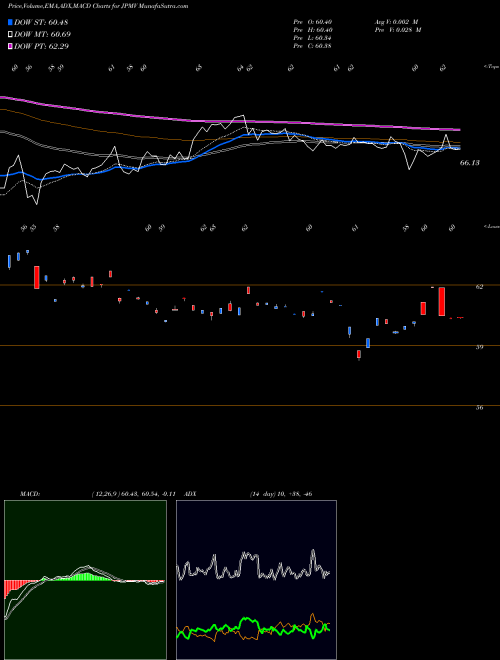Click the MACD: panel label
The image size is (500, 660).
[x=29, y=494]
